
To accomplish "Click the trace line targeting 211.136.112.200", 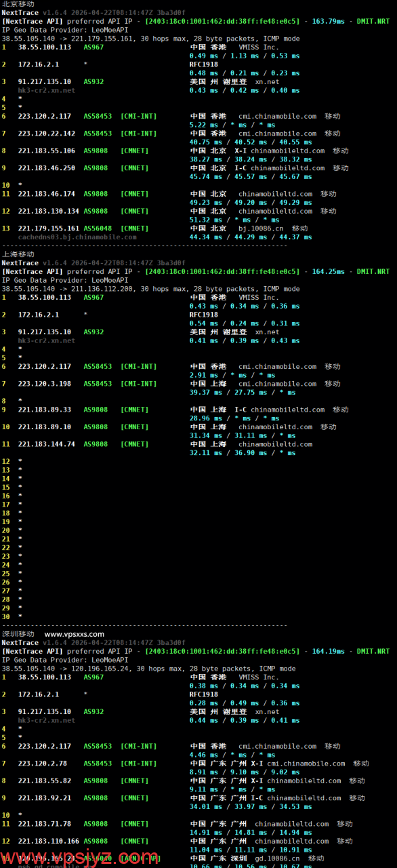I will coord(150,289).
